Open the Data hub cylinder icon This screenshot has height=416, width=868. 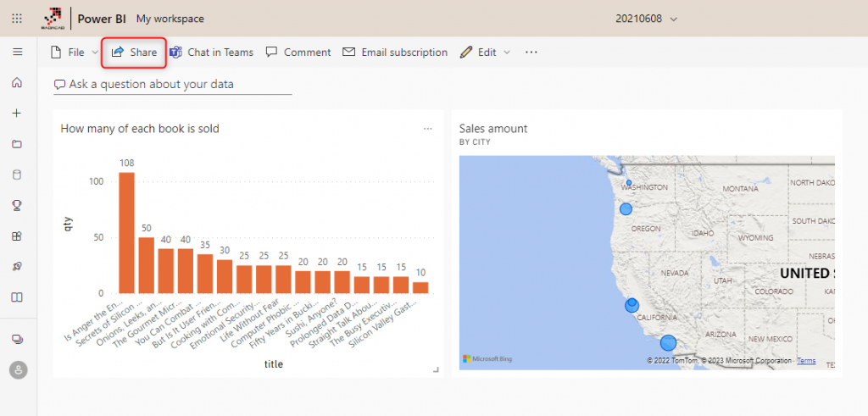click(17, 175)
